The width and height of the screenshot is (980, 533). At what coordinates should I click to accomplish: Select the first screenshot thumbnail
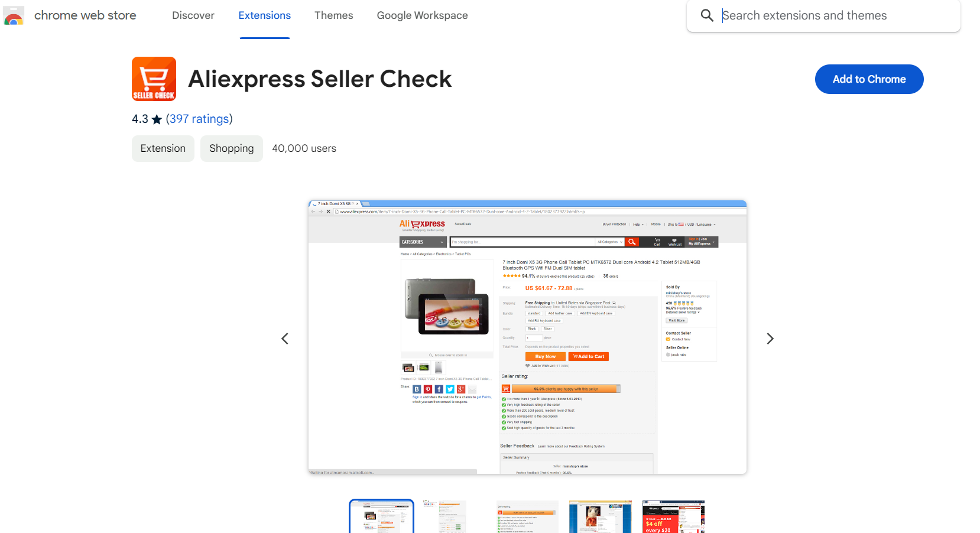coord(381,516)
